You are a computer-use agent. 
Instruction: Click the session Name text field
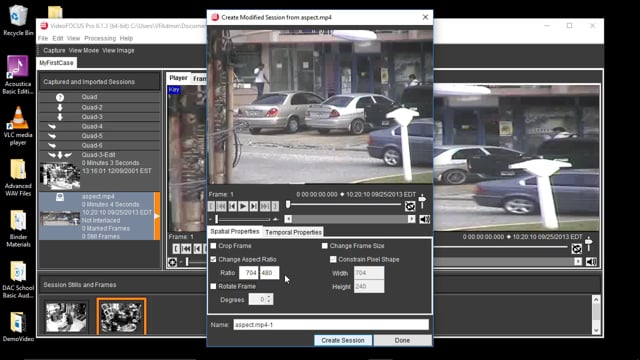[x=331, y=324]
